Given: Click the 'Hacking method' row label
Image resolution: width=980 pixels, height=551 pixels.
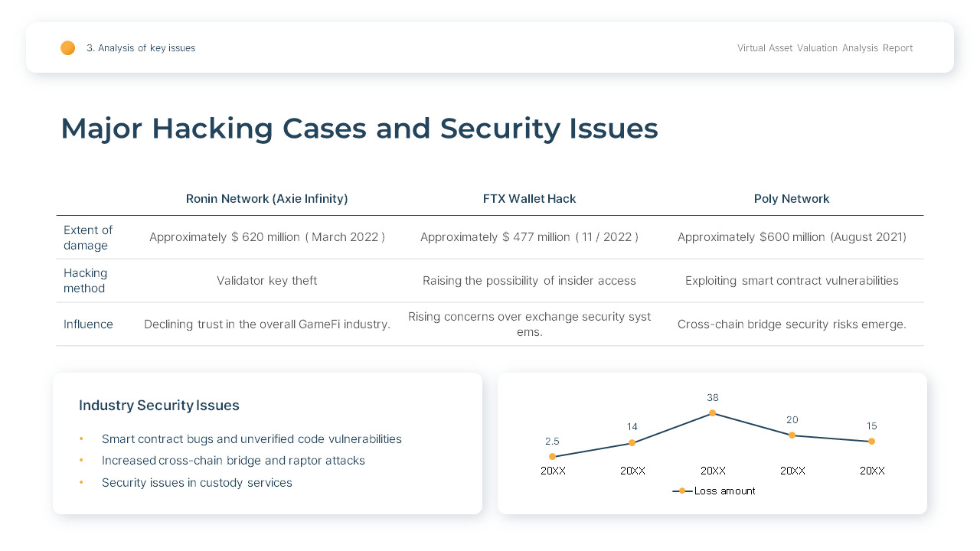Looking at the screenshot, I should click(x=86, y=281).
